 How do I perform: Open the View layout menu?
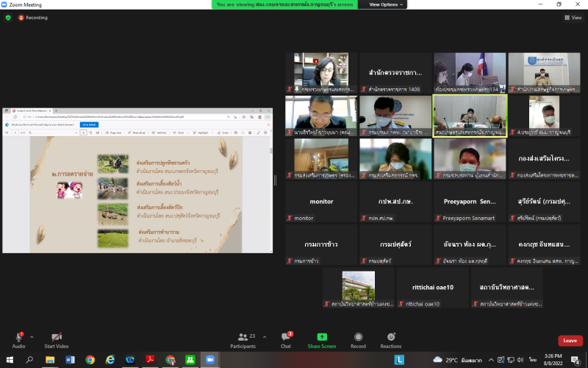(572, 18)
